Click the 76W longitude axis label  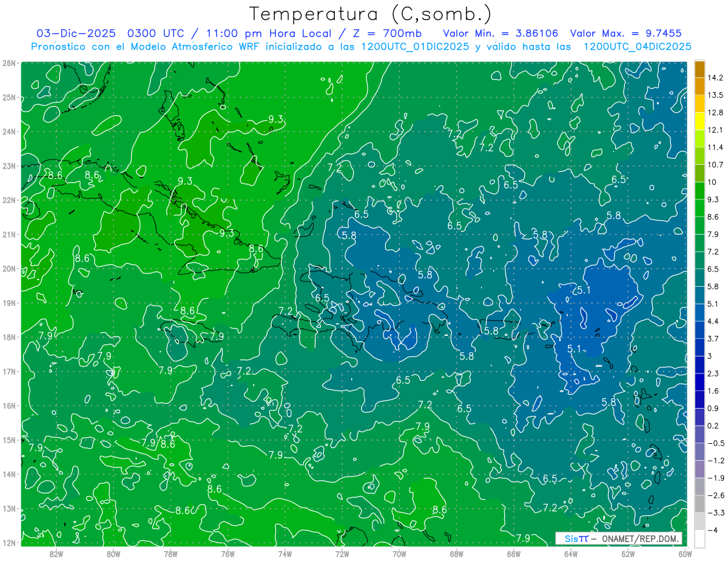227,554
